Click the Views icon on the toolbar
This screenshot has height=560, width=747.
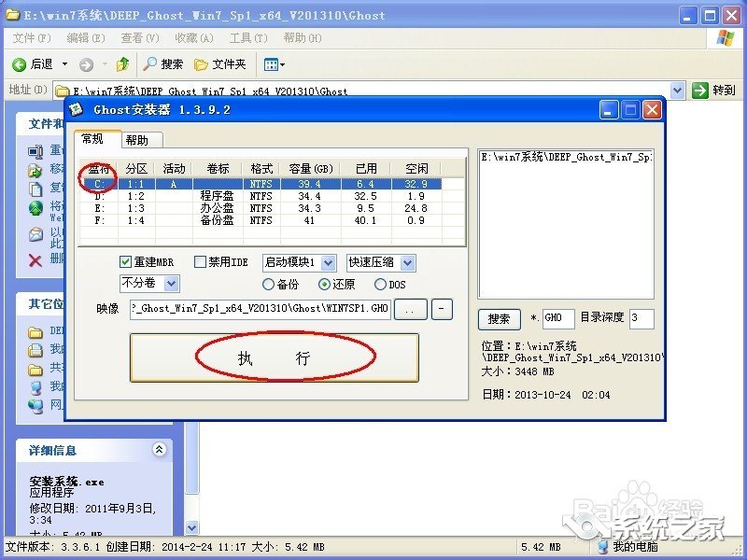(x=272, y=63)
